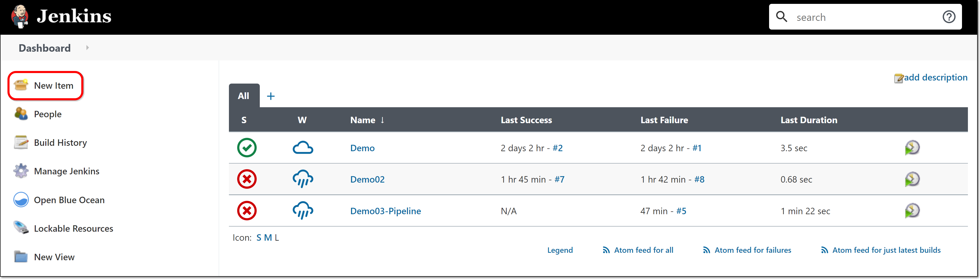Image resolution: width=980 pixels, height=279 pixels.
Task: Open Demo02 last success build #7
Action: tap(559, 179)
